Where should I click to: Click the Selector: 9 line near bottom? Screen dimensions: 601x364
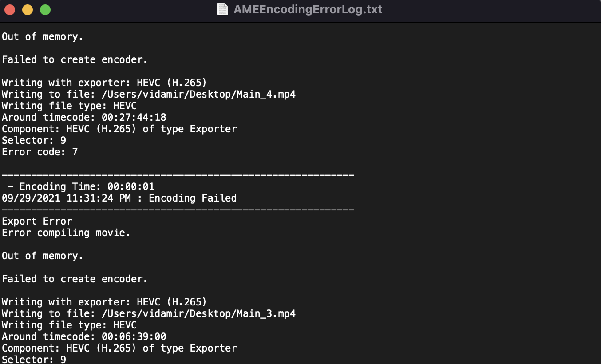pos(34,360)
